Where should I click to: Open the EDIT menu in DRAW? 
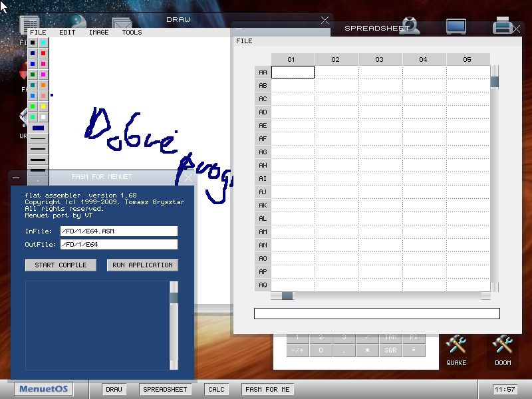pos(67,32)
